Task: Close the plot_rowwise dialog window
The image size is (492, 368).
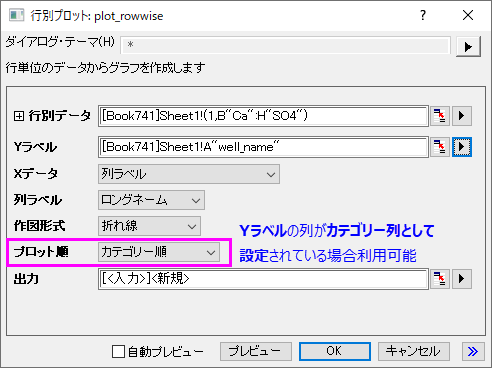Action: pos(468,15)
